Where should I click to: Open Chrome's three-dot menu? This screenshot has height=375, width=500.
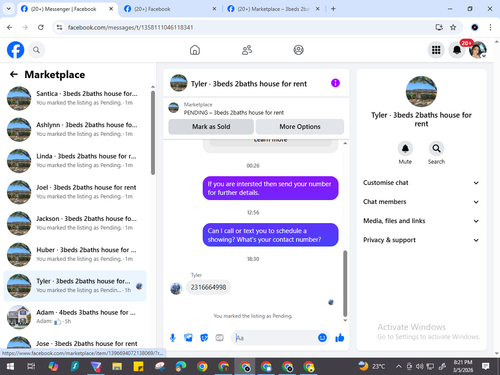(490, 27)
